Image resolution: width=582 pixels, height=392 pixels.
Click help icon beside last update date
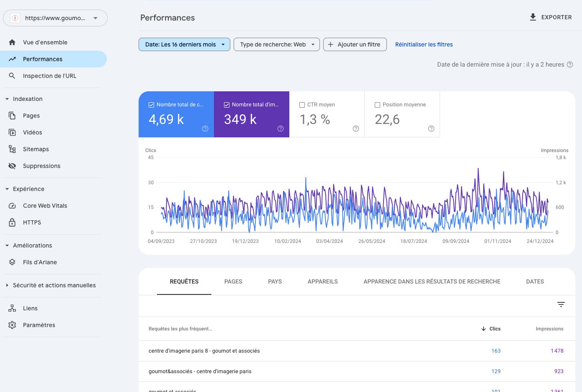click(x=570, y=64)
